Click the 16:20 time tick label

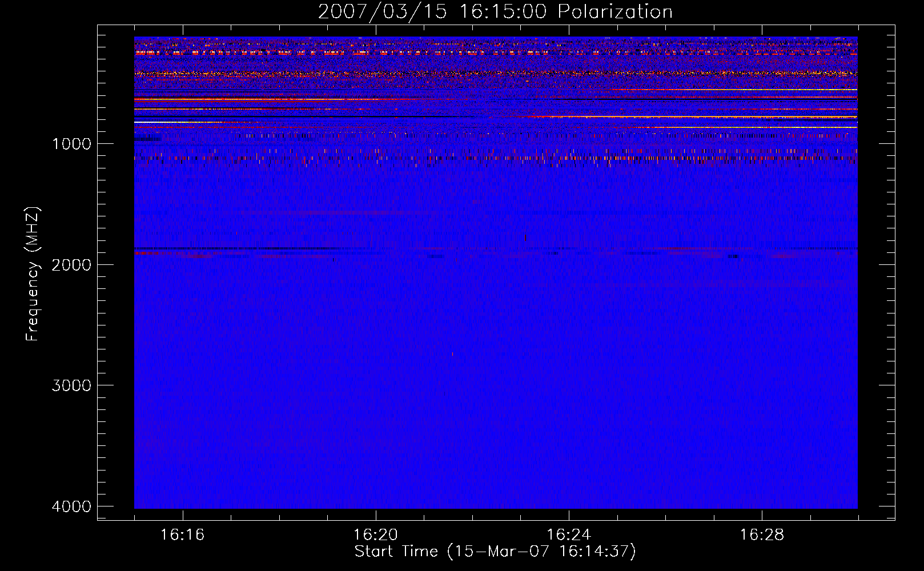[375, 535]
